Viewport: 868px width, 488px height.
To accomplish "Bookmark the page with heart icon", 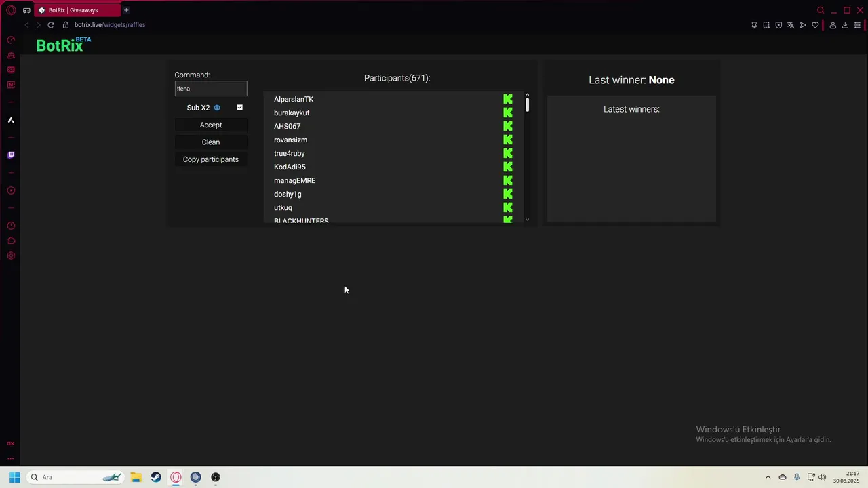I will pos(815,25).
